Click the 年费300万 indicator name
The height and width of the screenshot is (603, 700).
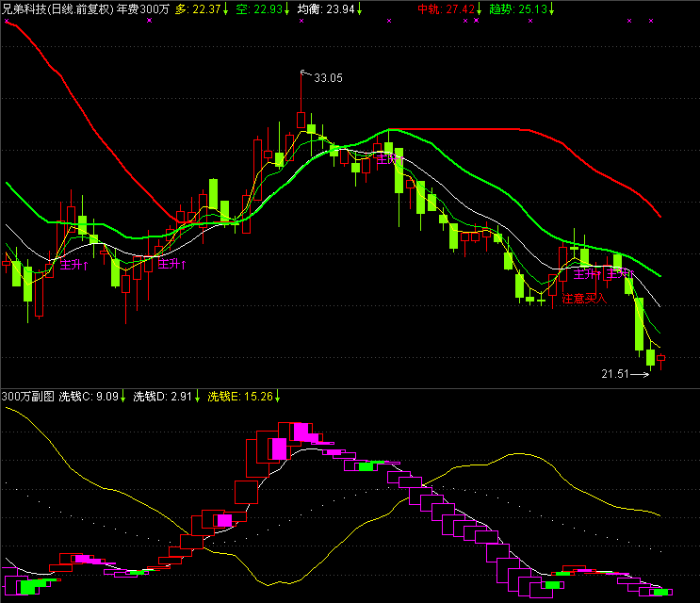point(143,8)
